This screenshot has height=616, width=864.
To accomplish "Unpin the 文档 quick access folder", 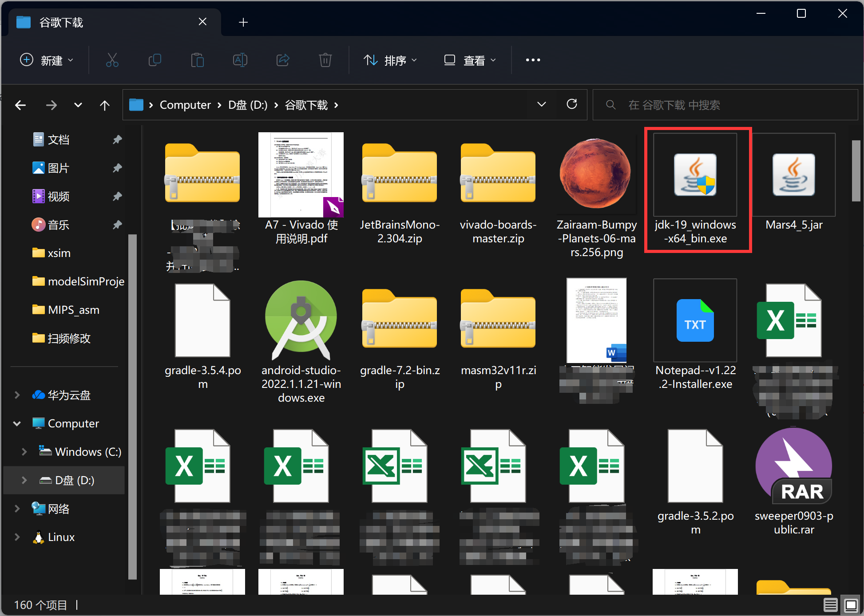I will (x=117, y=140).
